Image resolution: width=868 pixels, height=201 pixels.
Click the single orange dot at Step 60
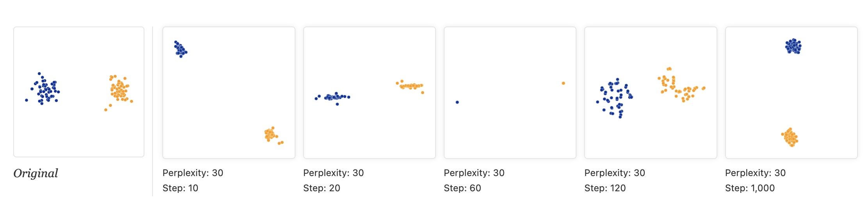pyautogui.click(x=563, y=83)
